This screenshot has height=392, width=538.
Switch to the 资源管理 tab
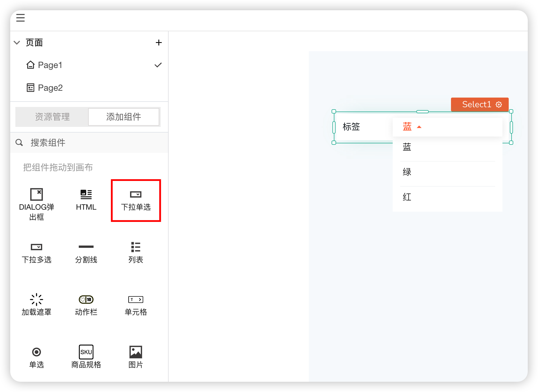pos(52,117)
